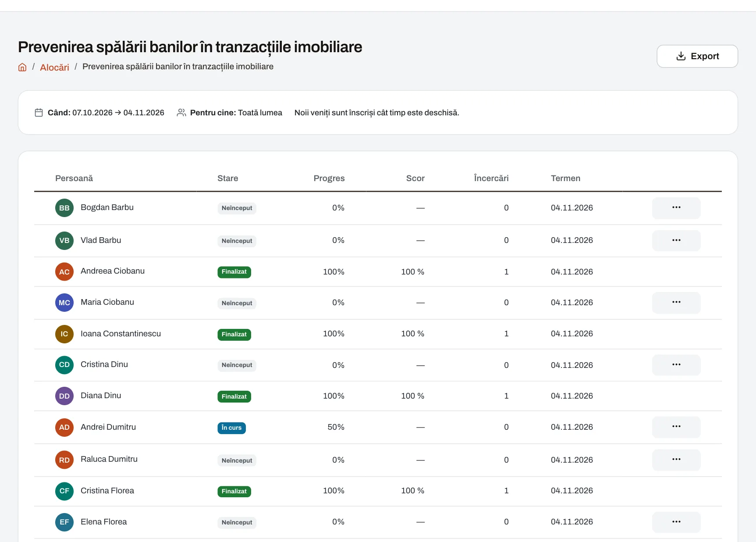Click the 50% progress value

pos(336,427)
